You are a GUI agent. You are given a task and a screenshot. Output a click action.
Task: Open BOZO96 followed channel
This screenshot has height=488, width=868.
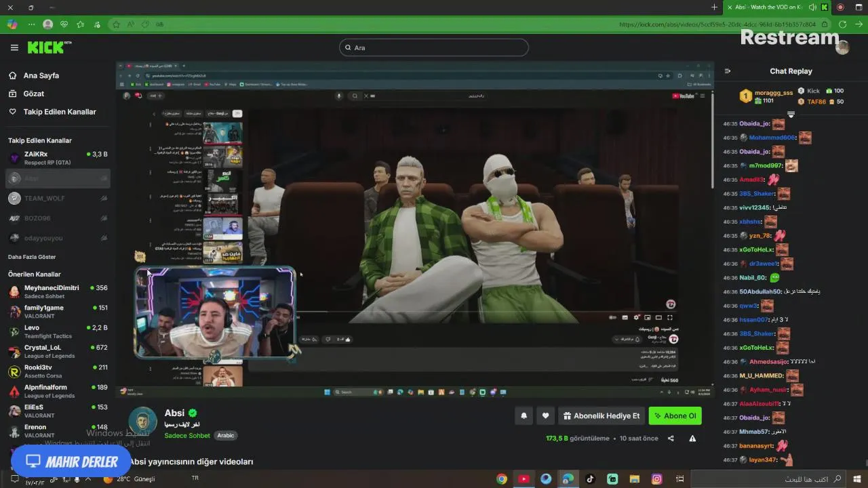coord(58,218)
